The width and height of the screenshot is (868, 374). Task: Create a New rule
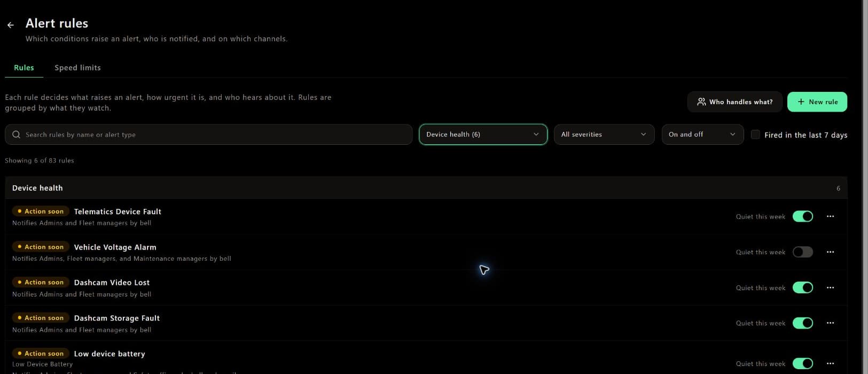point(817,102)
